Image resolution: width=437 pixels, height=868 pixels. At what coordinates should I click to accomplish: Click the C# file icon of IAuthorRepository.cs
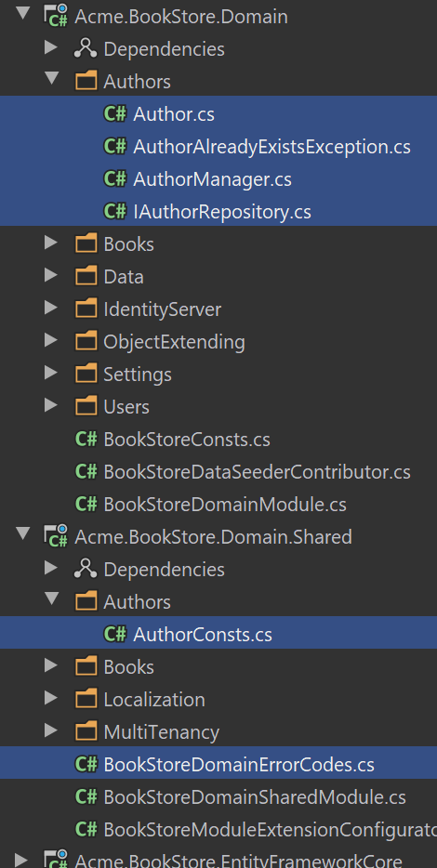point(114,212)
